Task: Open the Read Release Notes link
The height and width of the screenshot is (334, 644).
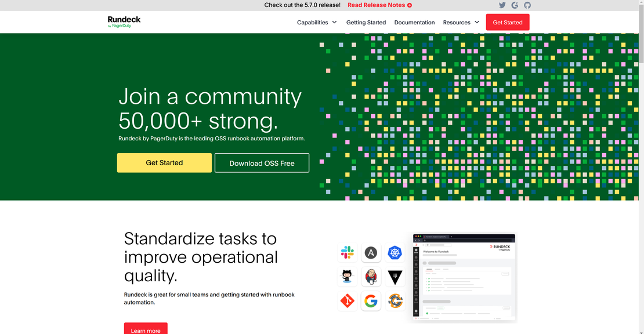Action: tap(379, 5)
